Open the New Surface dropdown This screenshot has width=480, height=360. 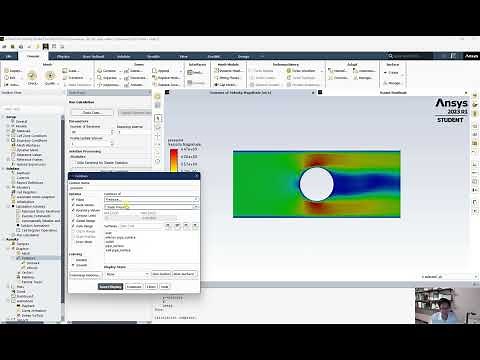[x=185, y=274]
